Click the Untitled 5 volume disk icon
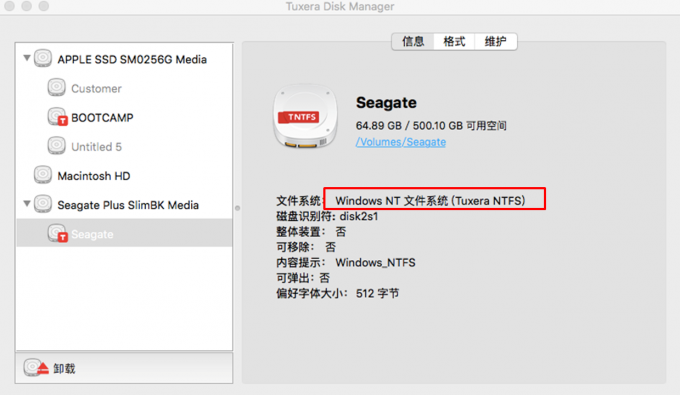Viewport: 680px width, 395px height. (x=56, y=146)
